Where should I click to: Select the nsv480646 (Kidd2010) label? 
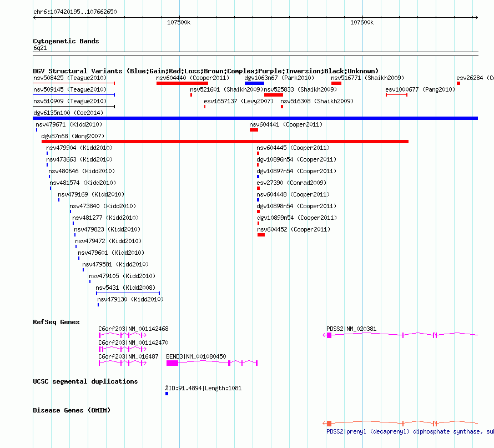point(82,171)
